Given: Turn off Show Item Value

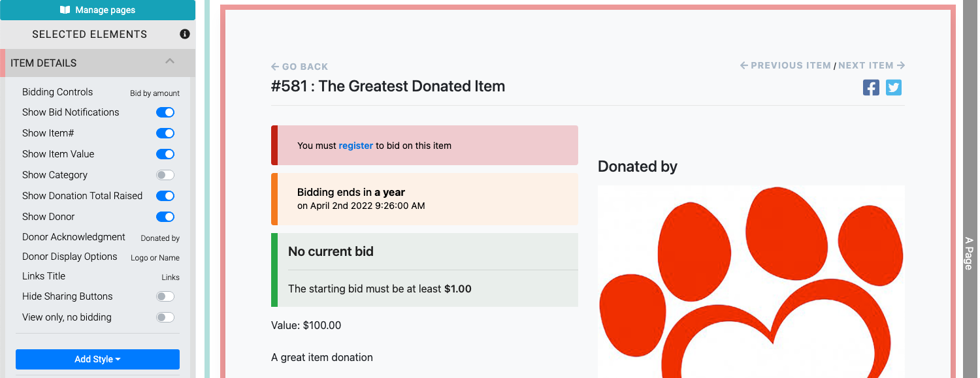Looking at the screenshot, I should point(165,154).
